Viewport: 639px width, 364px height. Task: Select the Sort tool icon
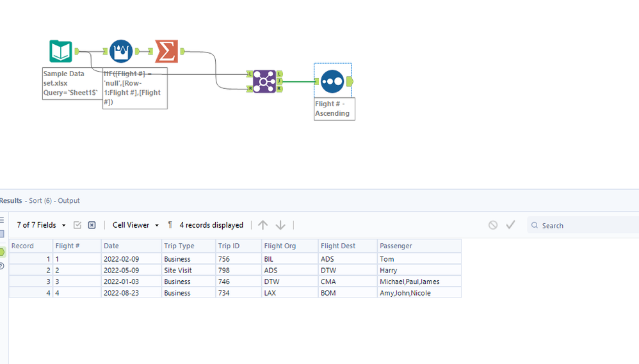click(x=332, y=81)
